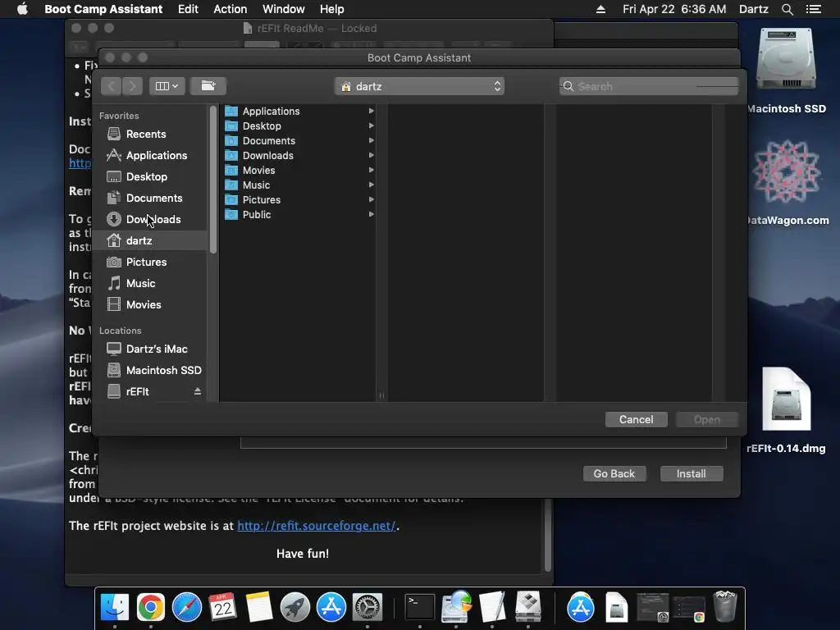This screenshot has height=630, width=840.
Task: Open the Edit menu
Action: pos(188,9)
